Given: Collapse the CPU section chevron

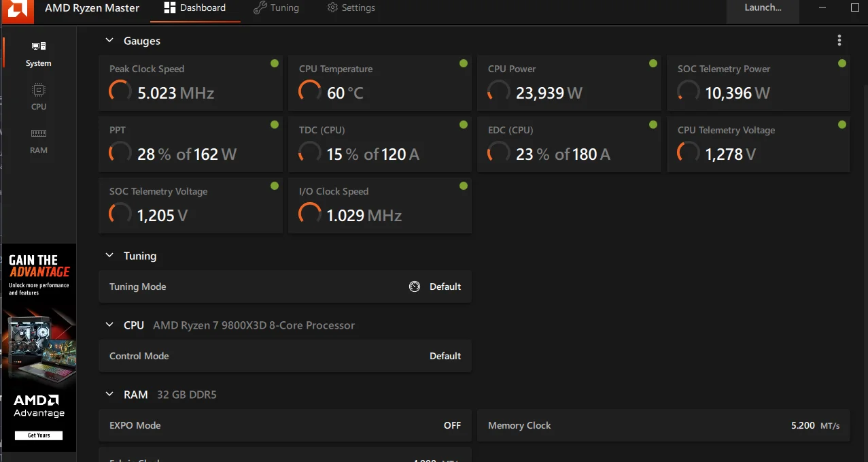Looking at the screenshot, I should click(109, 325).
